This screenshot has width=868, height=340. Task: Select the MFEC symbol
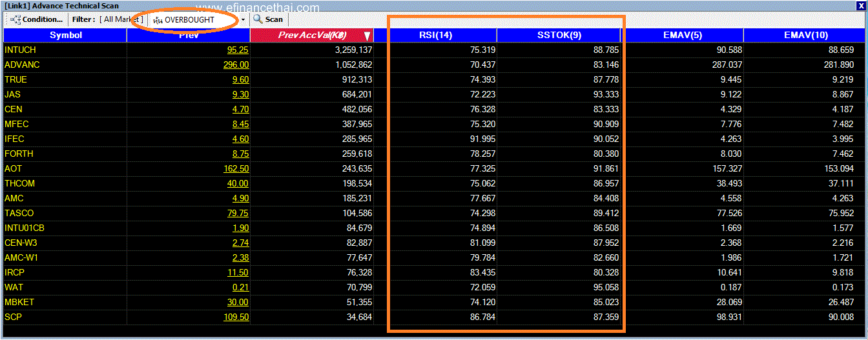[x=17, y=124]
